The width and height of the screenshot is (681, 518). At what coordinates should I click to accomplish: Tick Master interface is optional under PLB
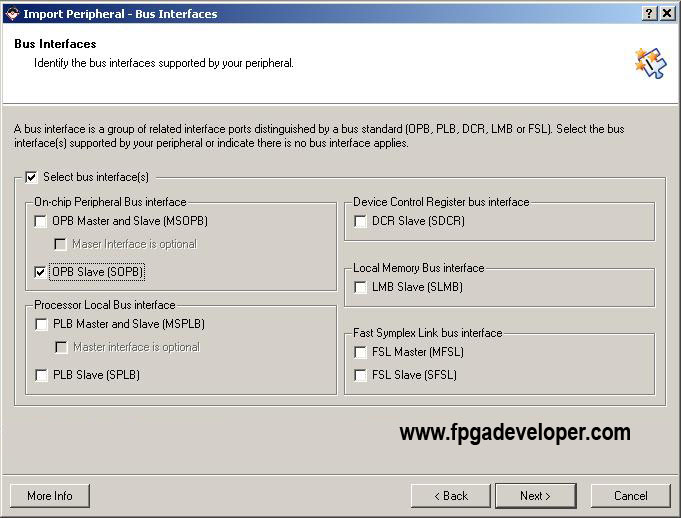click(x=61, y=347)
